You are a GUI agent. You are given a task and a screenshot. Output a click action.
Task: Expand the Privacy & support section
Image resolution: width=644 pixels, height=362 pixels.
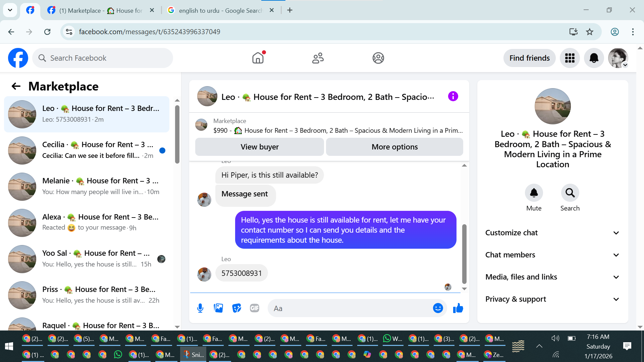click(x=552, y=299)
